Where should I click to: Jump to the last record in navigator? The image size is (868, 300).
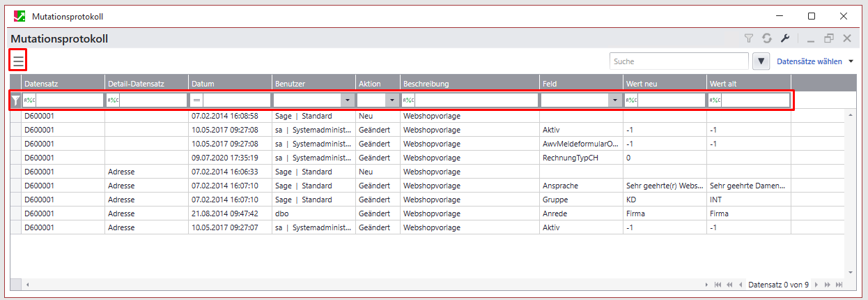pos(839,285)
